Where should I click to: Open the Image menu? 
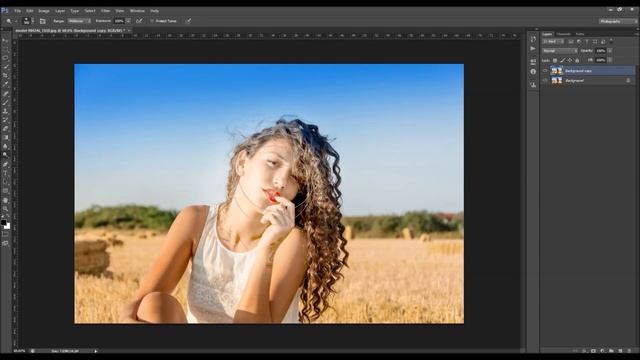pos(44,11)
